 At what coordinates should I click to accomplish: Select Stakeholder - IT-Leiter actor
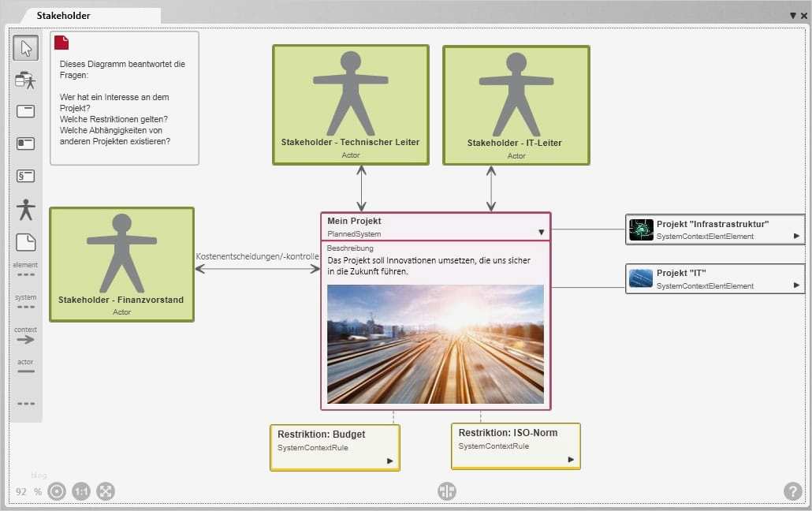[516, 105]
